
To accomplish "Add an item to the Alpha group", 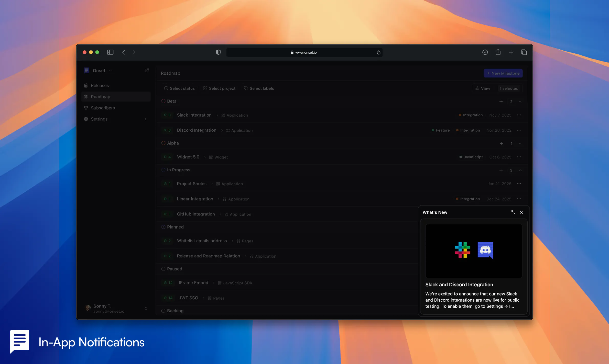I will tap(502, 144).
